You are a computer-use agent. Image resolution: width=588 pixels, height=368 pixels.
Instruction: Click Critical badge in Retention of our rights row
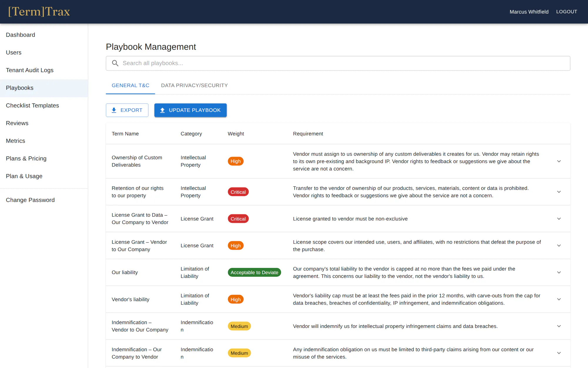[238, 192]
